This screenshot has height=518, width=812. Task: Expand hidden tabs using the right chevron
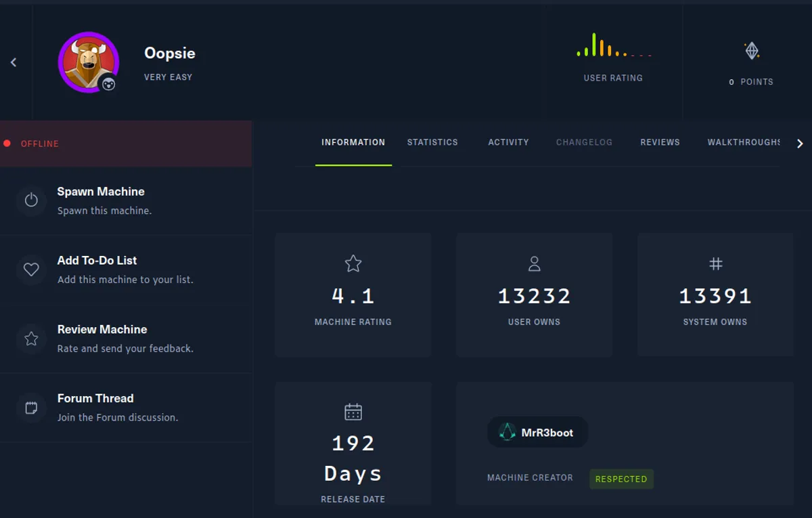tap(800, 144)
